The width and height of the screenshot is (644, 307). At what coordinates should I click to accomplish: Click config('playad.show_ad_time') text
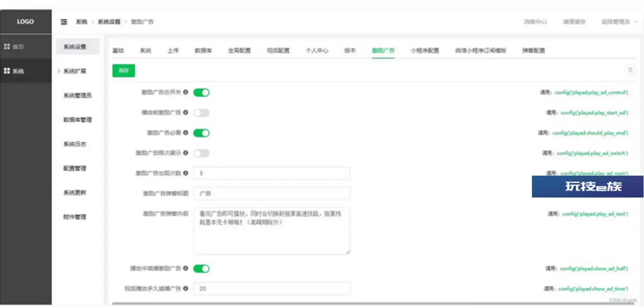tap(593, 289)
